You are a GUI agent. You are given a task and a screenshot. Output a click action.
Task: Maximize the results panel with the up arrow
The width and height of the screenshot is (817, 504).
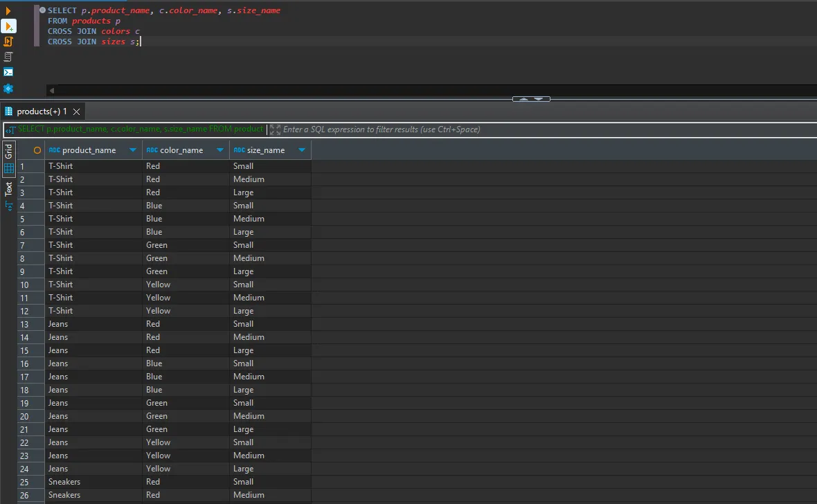(x=523, y=98)
